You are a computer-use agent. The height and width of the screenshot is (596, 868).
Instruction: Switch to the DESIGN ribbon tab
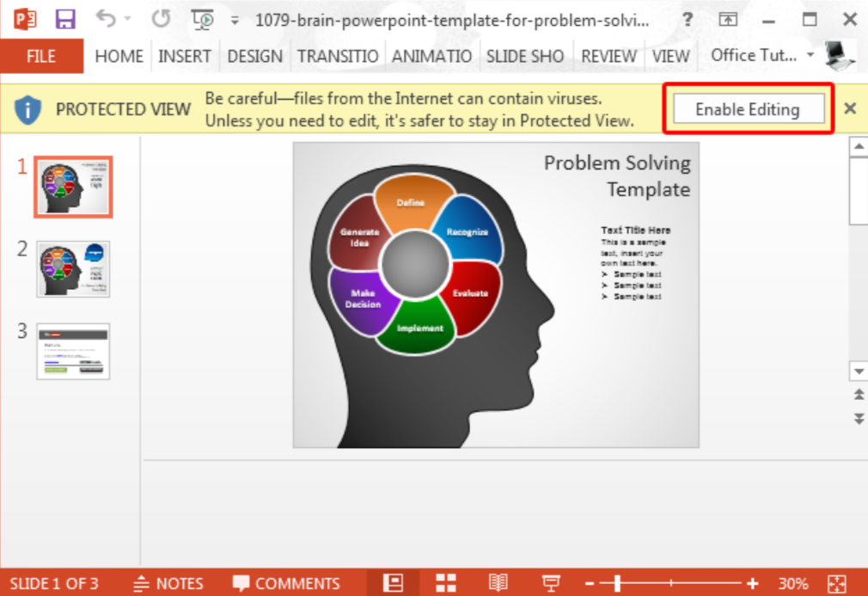[x=254, y=56]
